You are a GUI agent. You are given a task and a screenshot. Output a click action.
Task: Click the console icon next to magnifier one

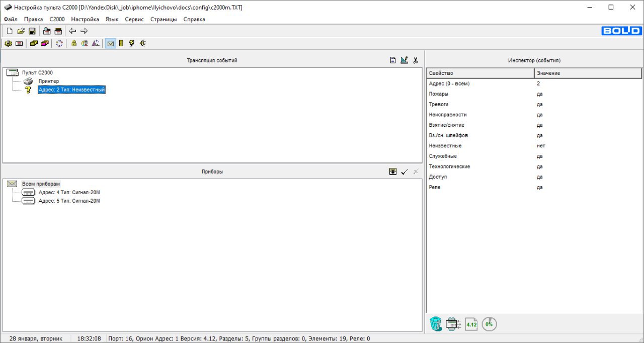click(x=58, y=31)
